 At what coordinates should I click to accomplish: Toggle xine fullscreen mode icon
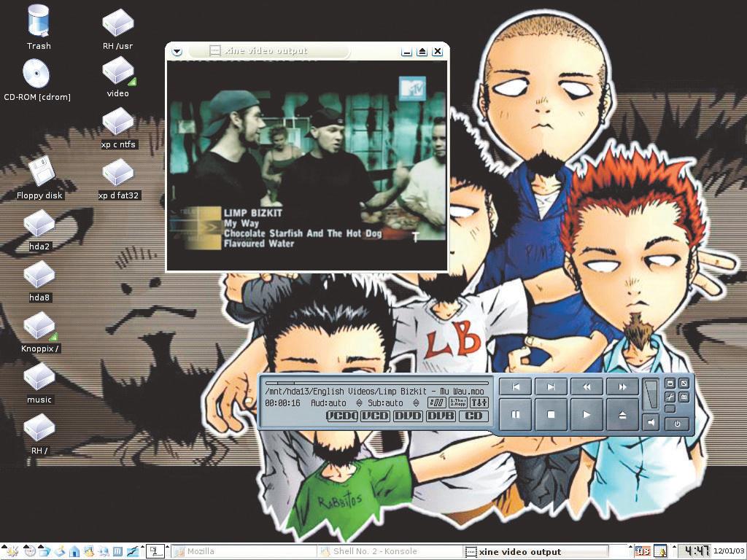684,384
